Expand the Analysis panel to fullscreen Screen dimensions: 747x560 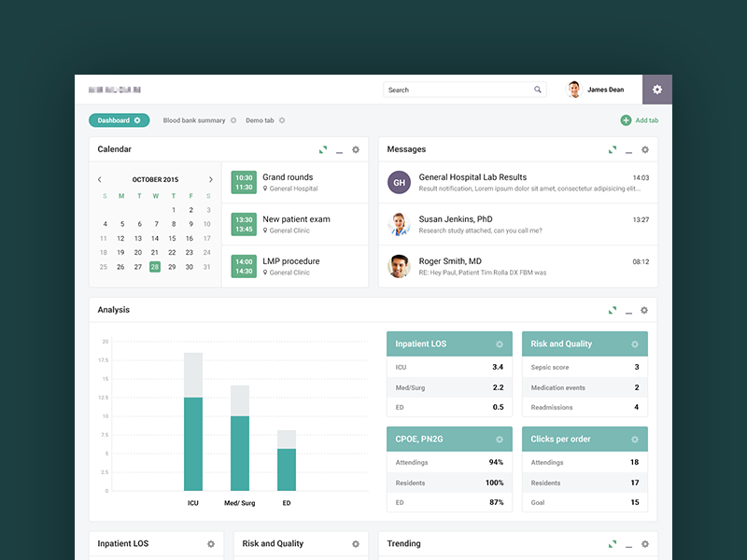click(613, 310)
